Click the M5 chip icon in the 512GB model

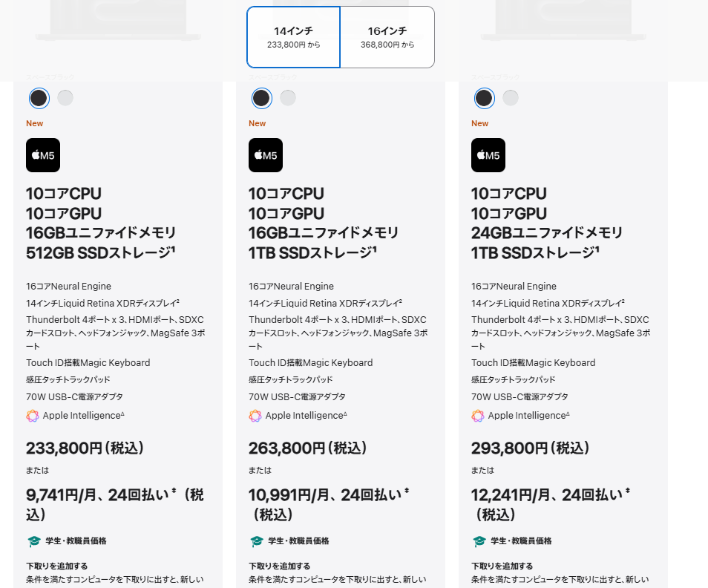pyautogui.click(x=43, y=155)
